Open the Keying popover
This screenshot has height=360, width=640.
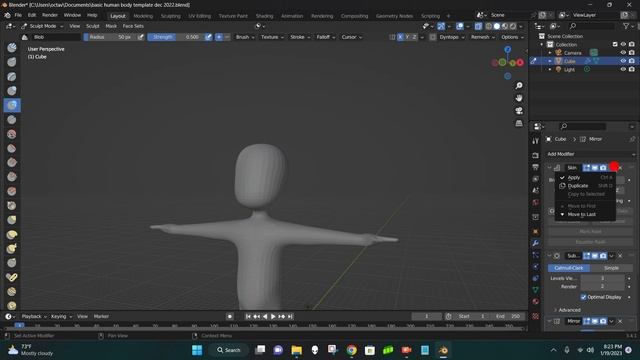[61, 316]
